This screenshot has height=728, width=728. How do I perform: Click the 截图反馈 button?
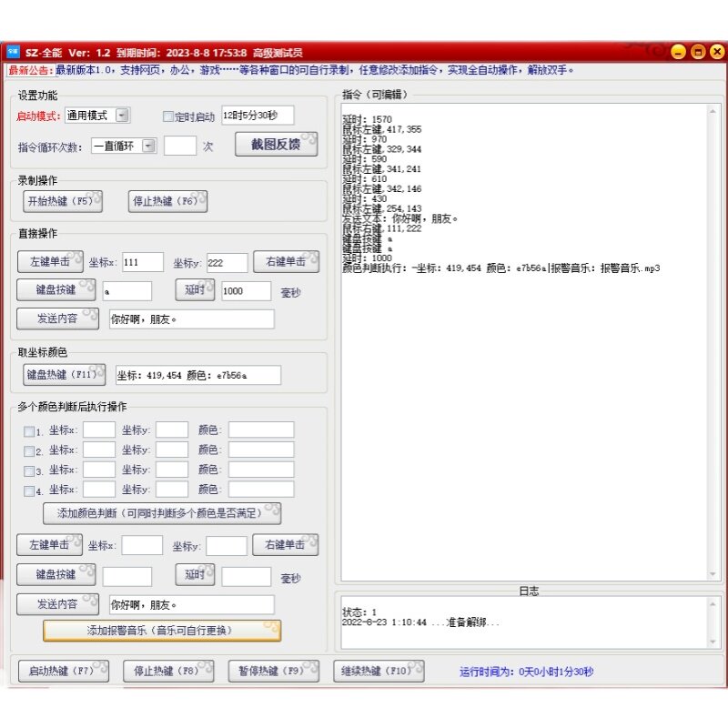(x=277, y=145)
